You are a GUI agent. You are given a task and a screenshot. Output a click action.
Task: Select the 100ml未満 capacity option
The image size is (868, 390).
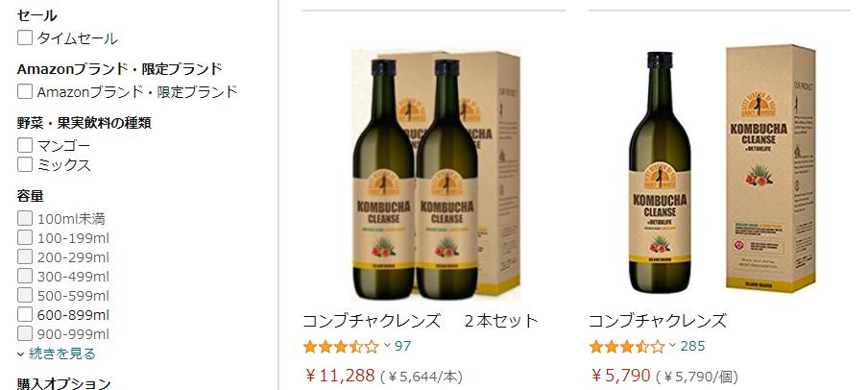pos(24,218)
